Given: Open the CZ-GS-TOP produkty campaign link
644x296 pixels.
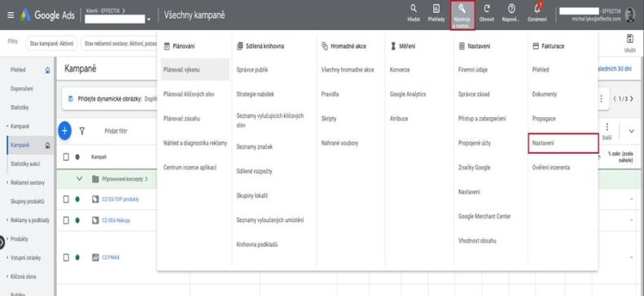Looking at the screenshot, I should 120,199.
